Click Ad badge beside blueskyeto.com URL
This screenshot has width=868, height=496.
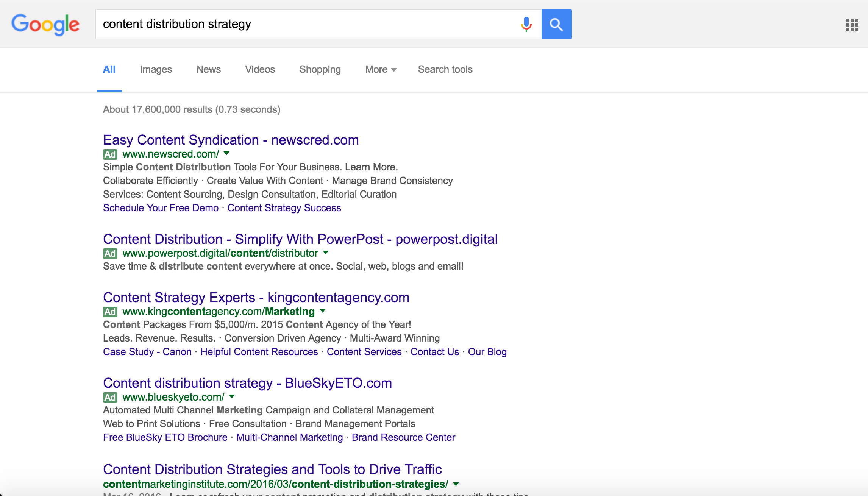[x=110, y=397]
